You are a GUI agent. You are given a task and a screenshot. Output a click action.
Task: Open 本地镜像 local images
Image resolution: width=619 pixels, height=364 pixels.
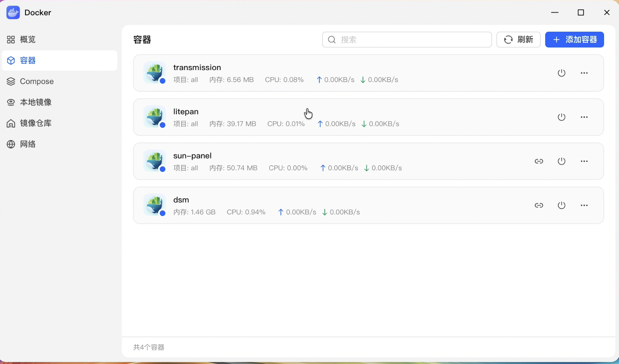coord(60,102)
